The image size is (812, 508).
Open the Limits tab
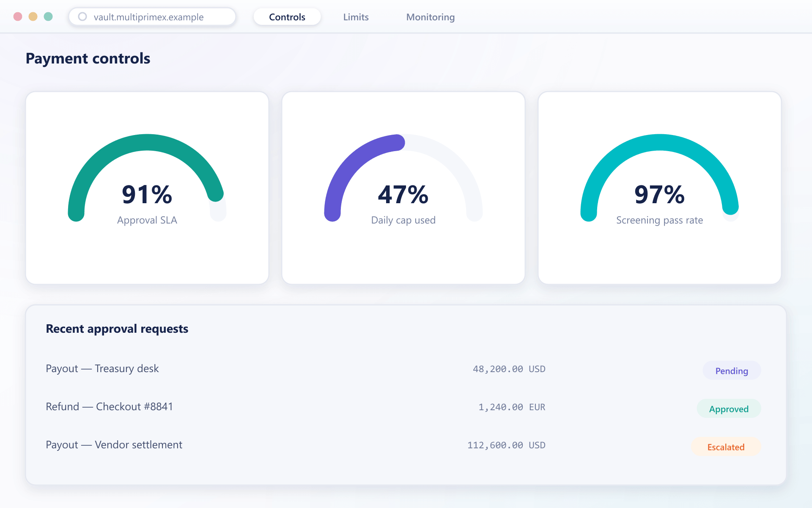(x=356, y=17)
